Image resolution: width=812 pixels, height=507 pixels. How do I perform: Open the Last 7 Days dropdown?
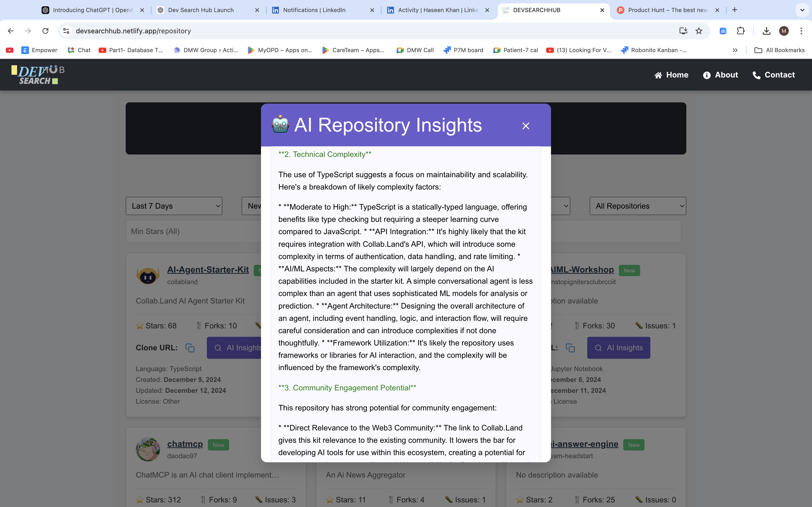point(174,206)
